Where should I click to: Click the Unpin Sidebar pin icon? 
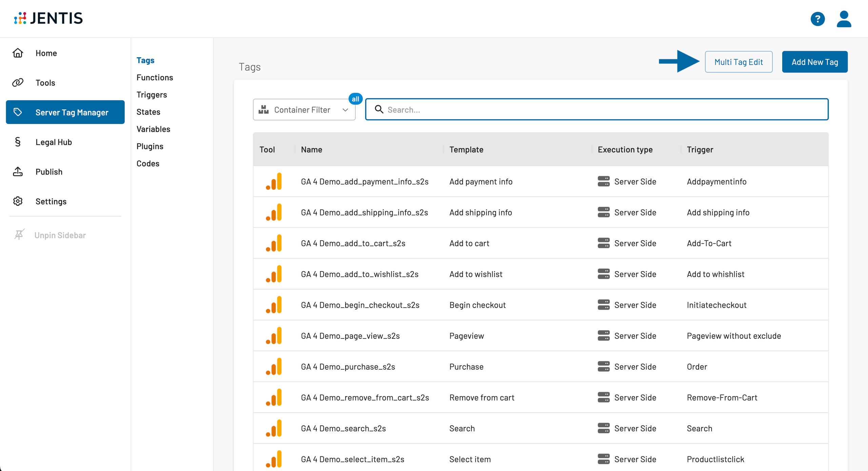[x=19, y=235]
